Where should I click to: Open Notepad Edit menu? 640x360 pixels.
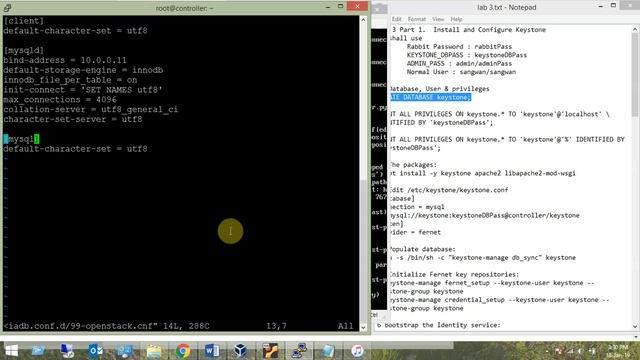pos(396,19)
